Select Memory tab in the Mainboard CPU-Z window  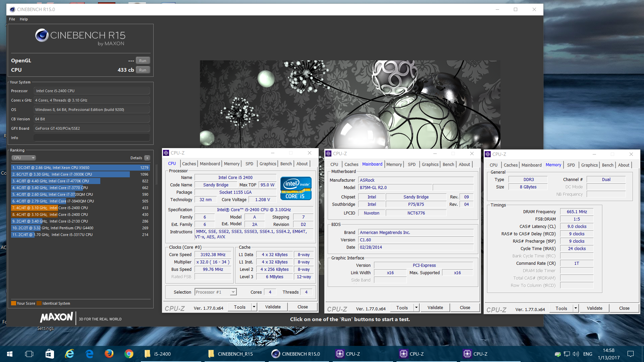click(394, 164)
